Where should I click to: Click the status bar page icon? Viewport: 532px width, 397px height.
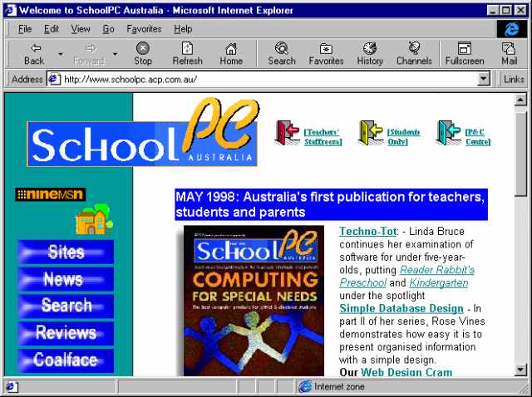[12, 387]
